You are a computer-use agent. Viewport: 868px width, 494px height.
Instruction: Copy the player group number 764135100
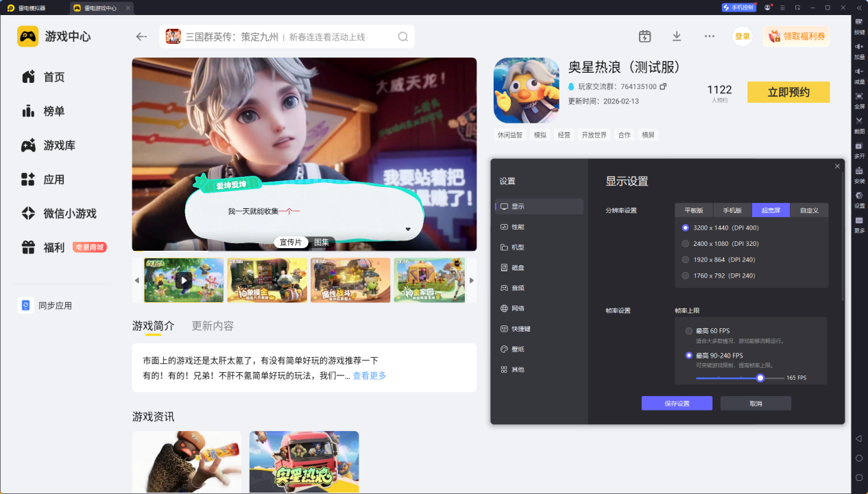point(663,87)
